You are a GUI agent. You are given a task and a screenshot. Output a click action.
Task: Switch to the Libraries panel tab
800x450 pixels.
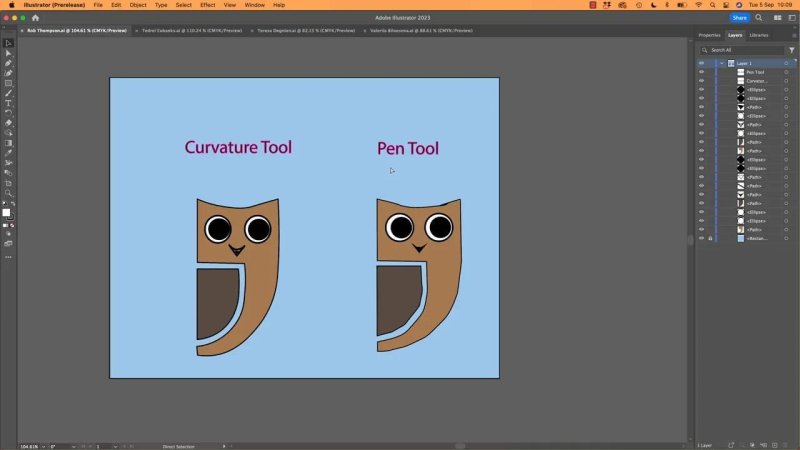[x=759, y=35]
